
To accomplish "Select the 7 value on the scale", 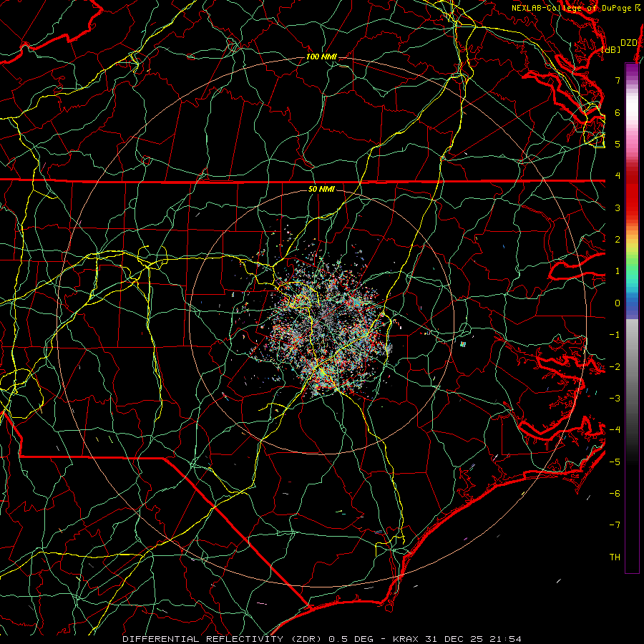I will 618,80.
